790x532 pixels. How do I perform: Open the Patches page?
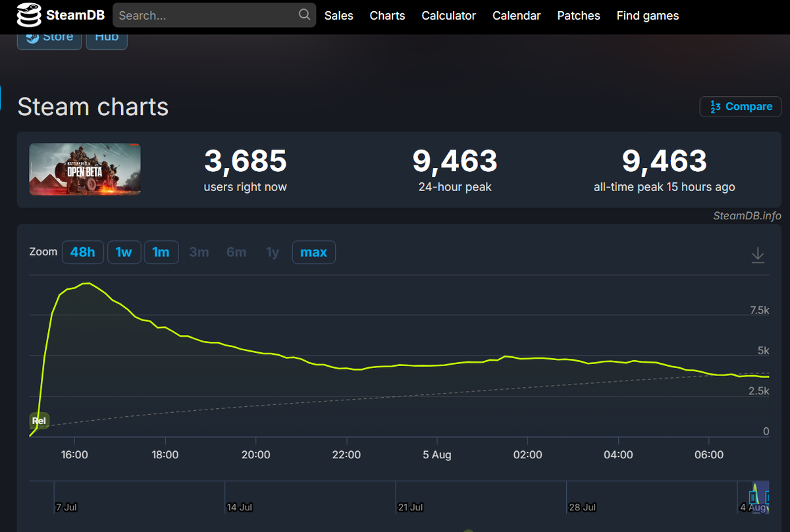578,15
